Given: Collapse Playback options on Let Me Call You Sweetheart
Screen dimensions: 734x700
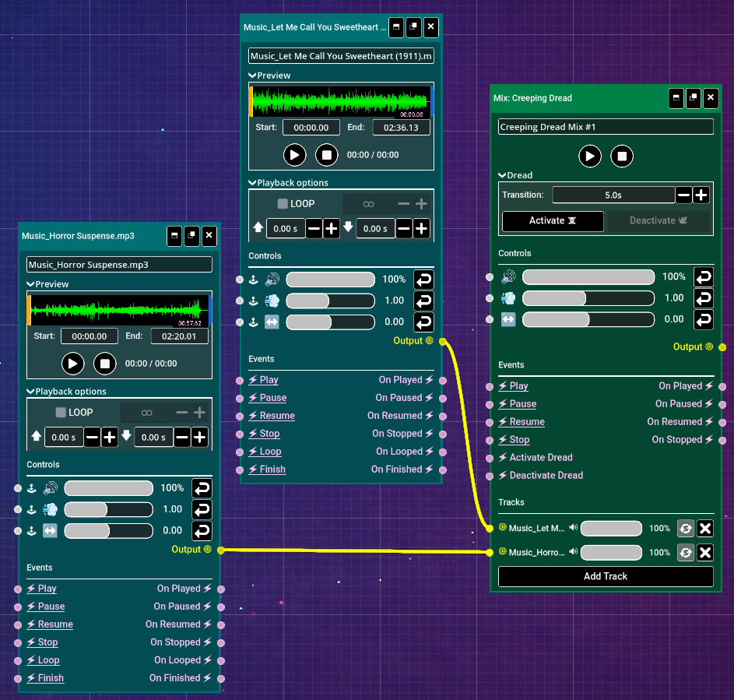Looking at the screenshot, I should pos(252,183).
